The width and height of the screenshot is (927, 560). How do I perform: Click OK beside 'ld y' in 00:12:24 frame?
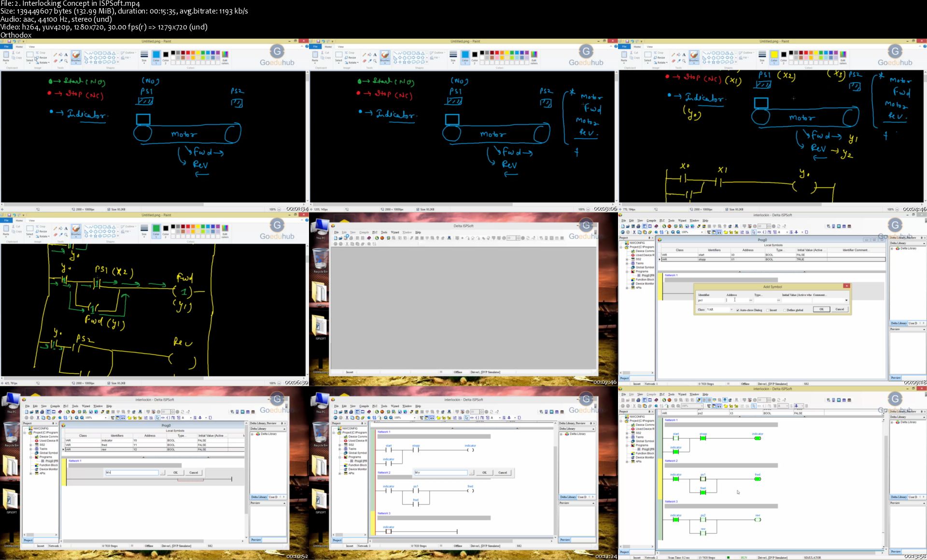pos(484,473)
